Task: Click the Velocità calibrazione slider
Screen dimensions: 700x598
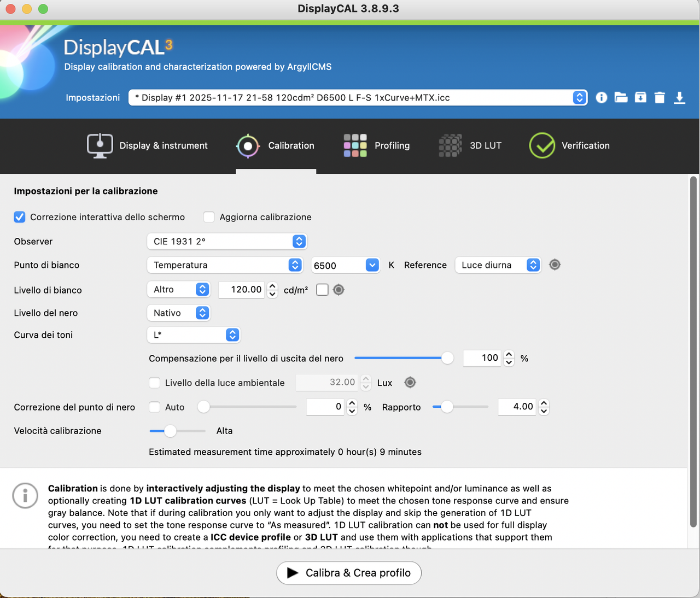Action: 177,431
